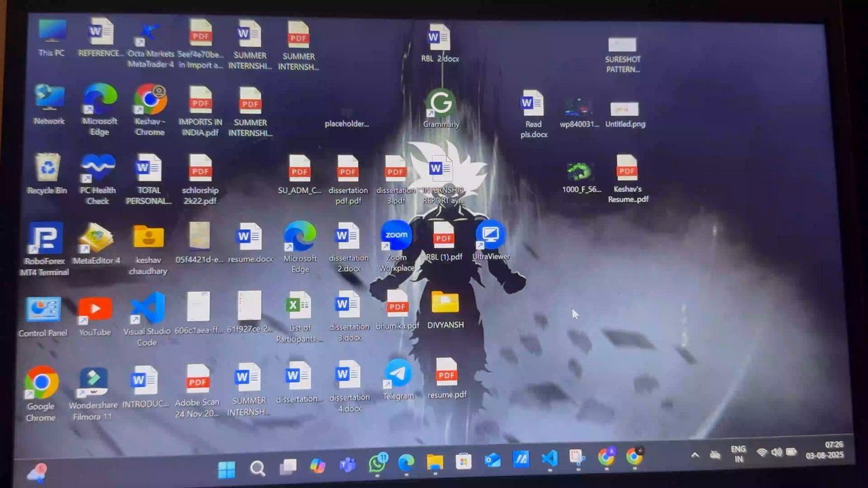This screenshot has height=488, width=868.
Task: Open the Widgets weather button
Action: pos(36,472)
